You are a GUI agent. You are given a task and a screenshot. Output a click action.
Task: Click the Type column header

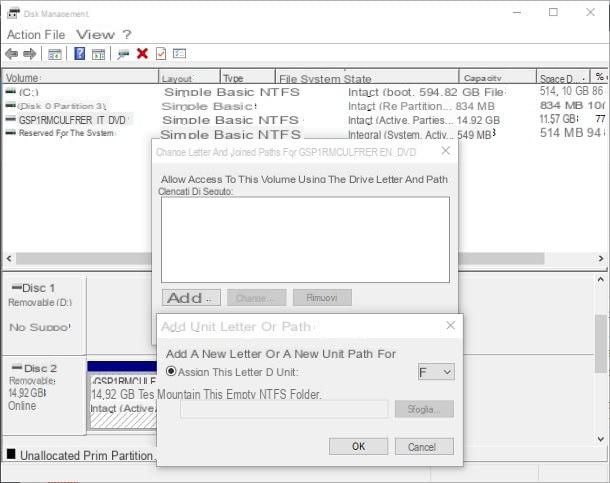(248, 77)
